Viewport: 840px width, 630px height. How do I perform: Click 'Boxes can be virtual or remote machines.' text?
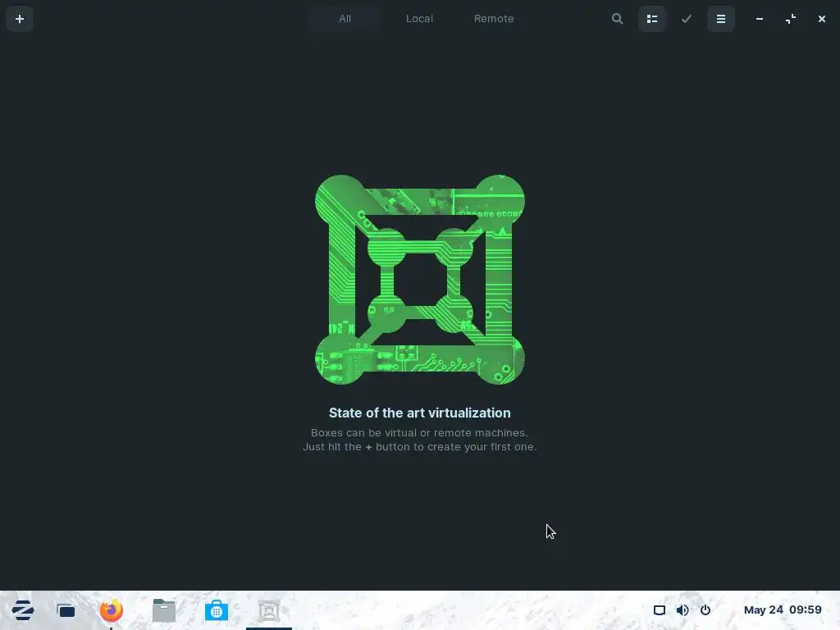pyautogui.click(x=419, y=432)
